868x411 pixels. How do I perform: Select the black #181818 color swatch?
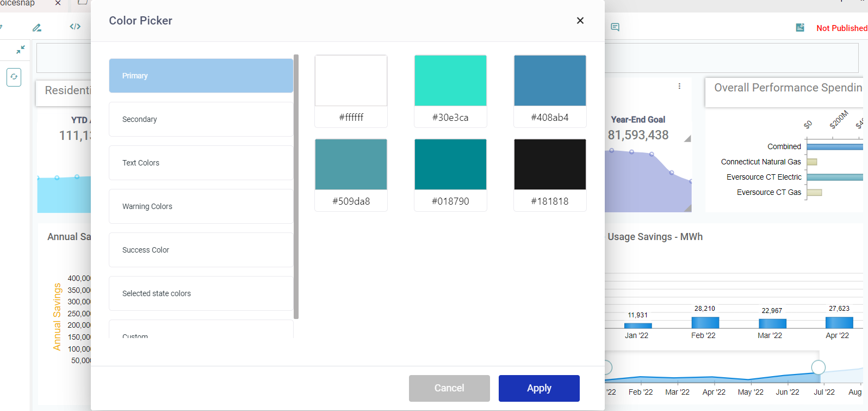[550, 164]
